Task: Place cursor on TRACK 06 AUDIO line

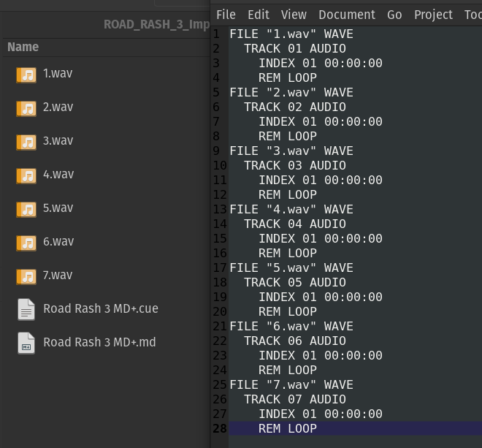Action: tap(295, 341)
